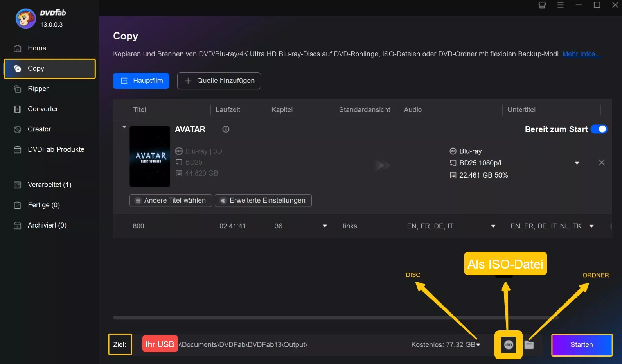
Task: Click the output size 22.461 GB 50% text
Action: tap(484, 175)
